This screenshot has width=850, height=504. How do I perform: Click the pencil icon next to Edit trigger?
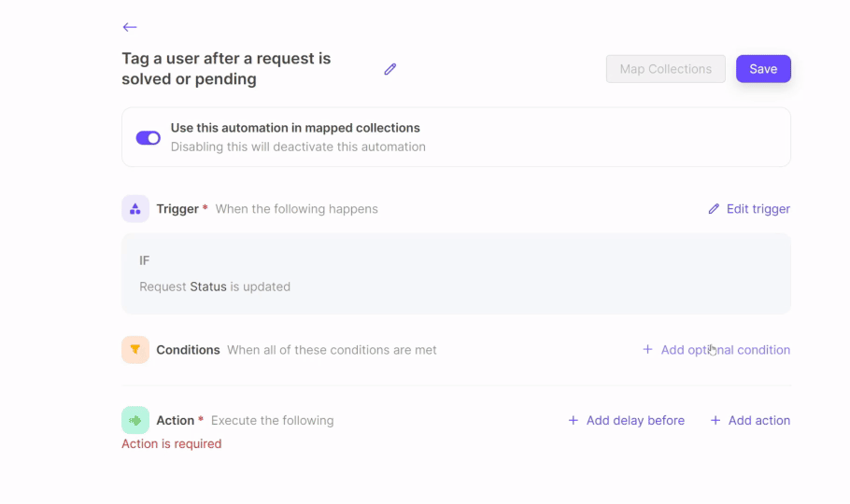[x=715, y=209]
